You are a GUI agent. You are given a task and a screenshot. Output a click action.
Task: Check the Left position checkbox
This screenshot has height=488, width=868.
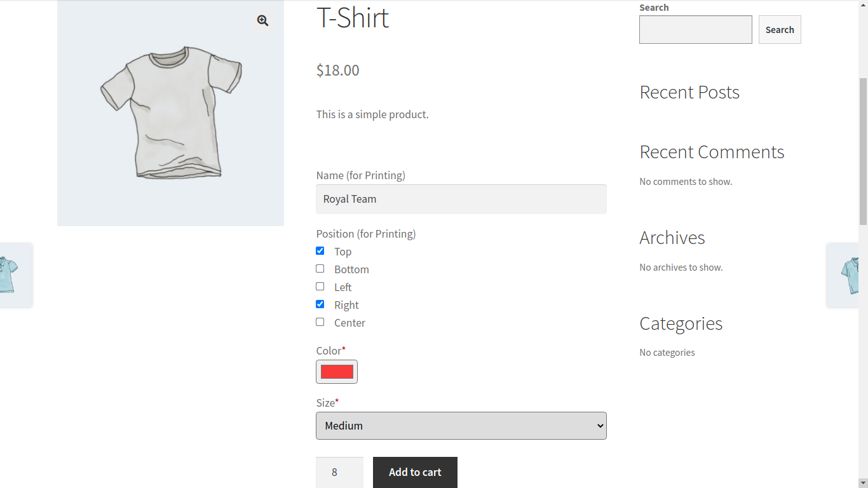[320, 287]
